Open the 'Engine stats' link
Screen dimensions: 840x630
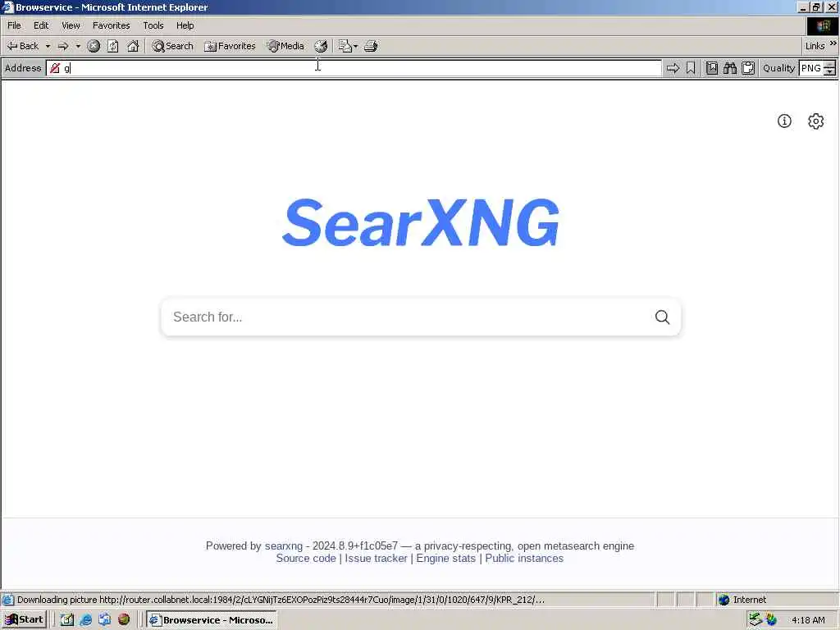pyautogui.click(x=445, y=558)
